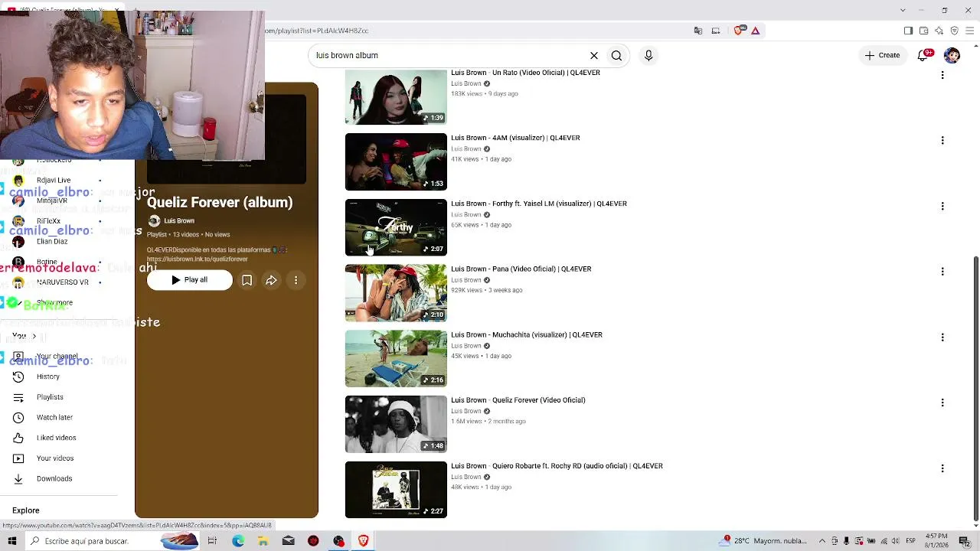Open File Explorer from the taskbar

[x=263, y=541]
